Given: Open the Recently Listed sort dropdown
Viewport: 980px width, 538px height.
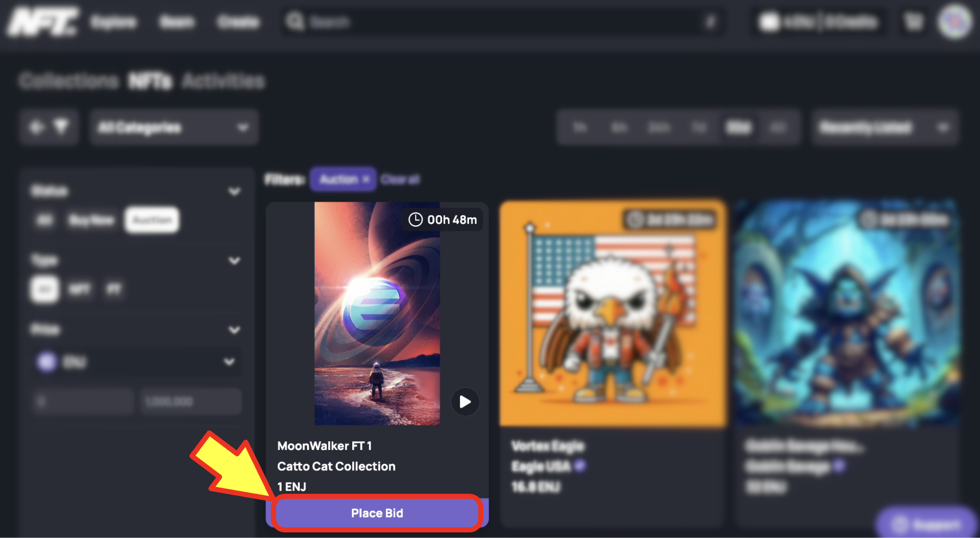Looking at the screenshot, I should [x=884, y=127].
